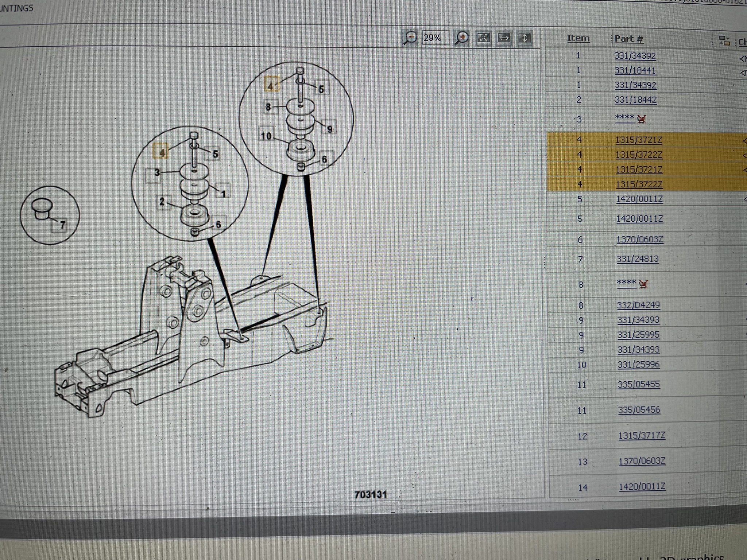Click the zoom out magnifier icon
The width and height of the screenshot is (747, 560).
click(410, 38)
